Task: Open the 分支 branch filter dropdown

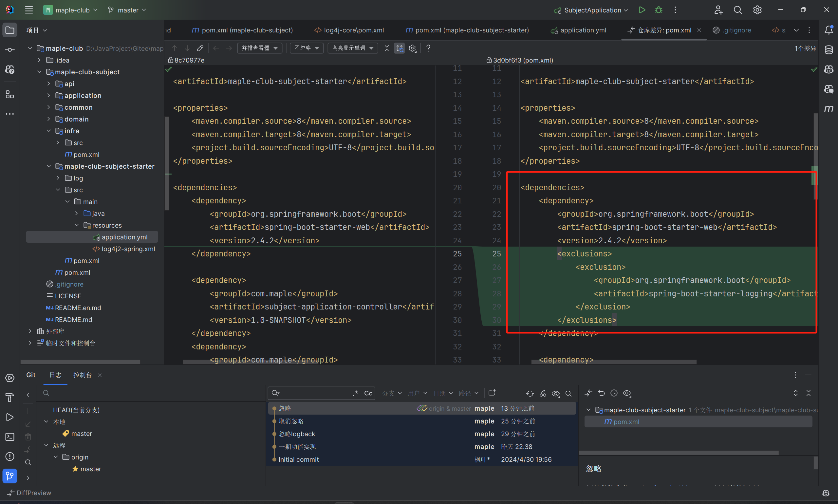Action: pos(392,393)
